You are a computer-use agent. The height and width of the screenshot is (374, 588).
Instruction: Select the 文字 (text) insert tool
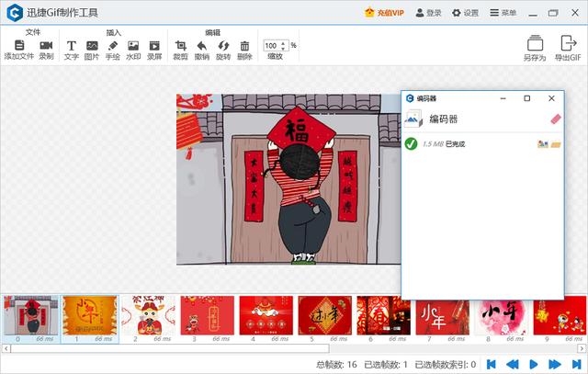click(x=71, y=47)
